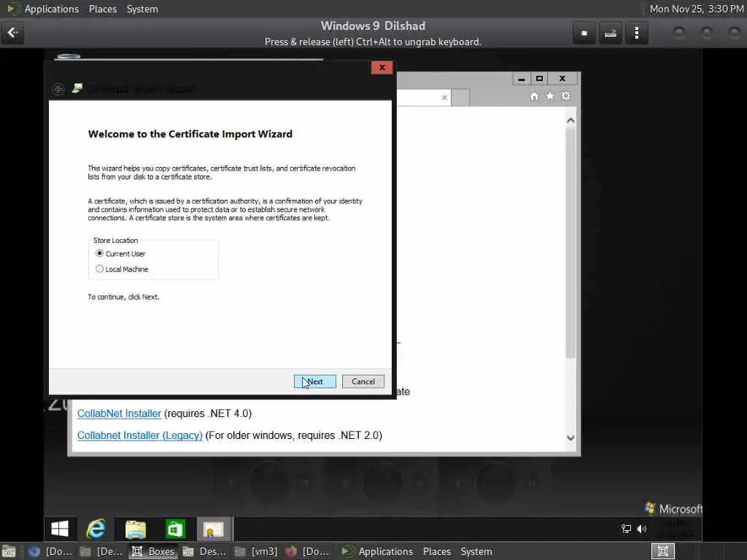Click the wizard back arrow
The height and width of the screenshot is (560, 747).
point(58,89)
